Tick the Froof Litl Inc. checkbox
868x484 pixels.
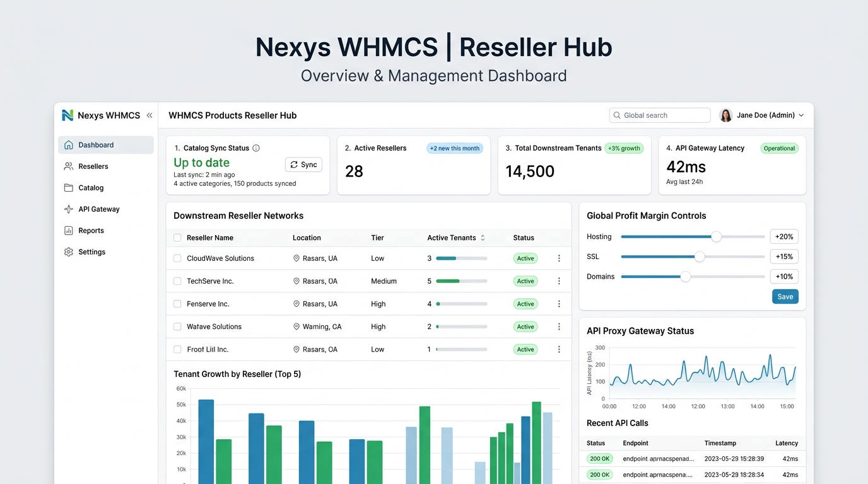pos(177,349)
